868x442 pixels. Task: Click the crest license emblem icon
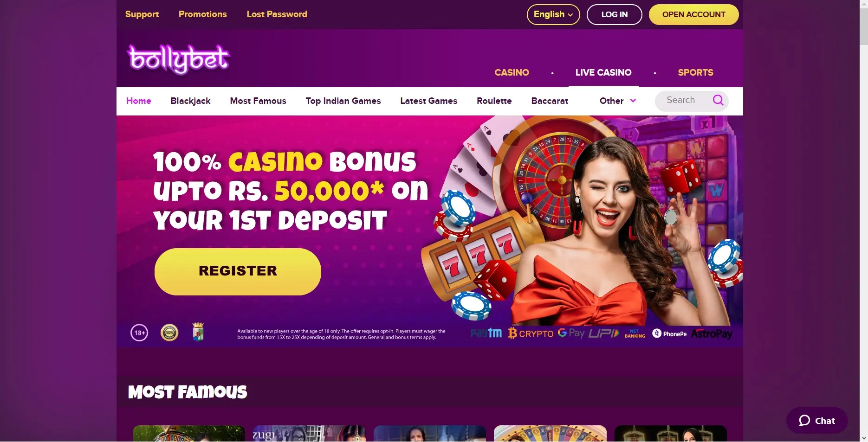[x=198, y=332]
